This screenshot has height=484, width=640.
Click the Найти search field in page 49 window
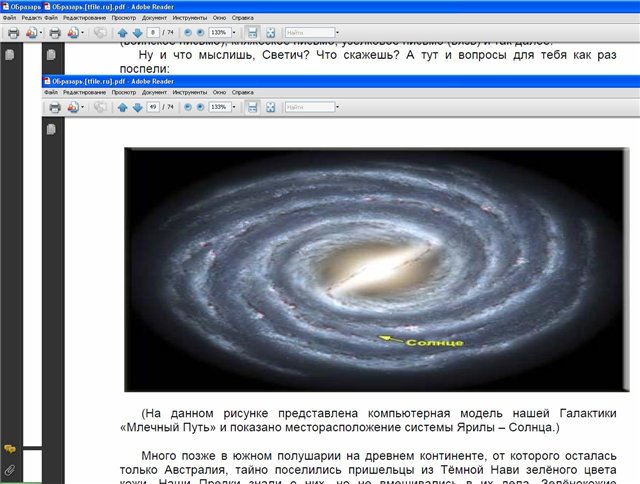310,107
